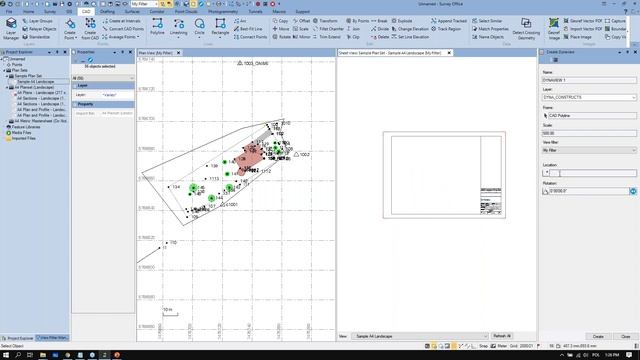Viewport: 640px width, 360px height.
Task: Select Imported Files in Project Explorer
Action: pos(20,138)
